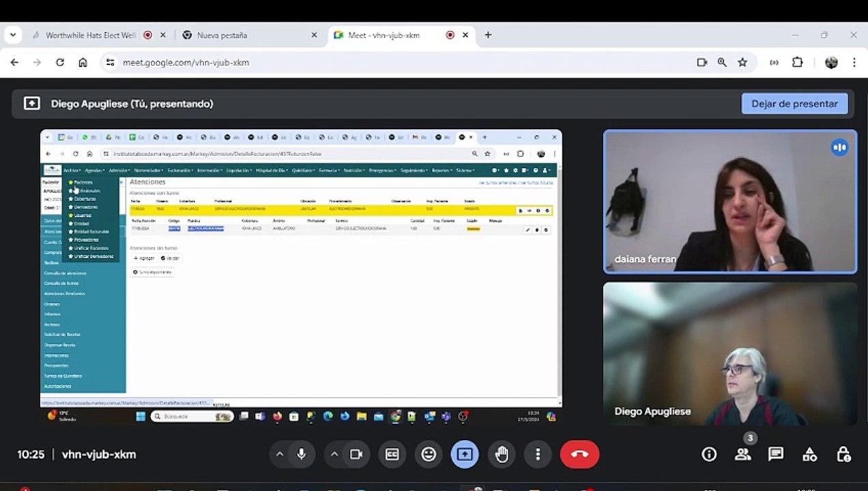Select Usuarios in Archivo dropdown
The width and height of the screenshot is (868, 491).
[x=83, y=215]
